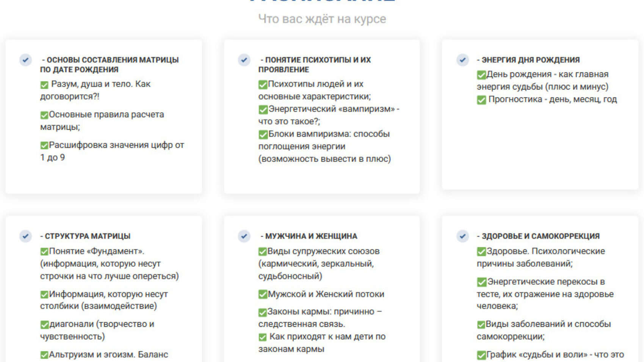Click green check before Как приходят к нам дети

point(263,337)
